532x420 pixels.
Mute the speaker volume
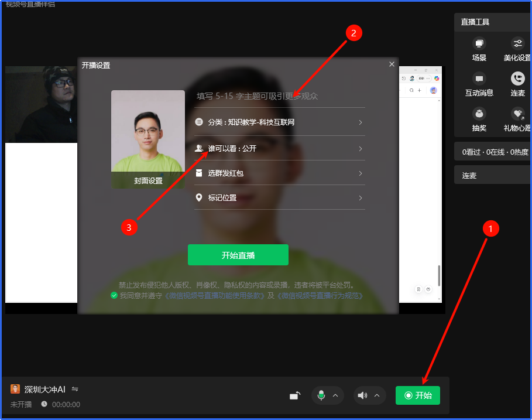[x=363, y=395]
